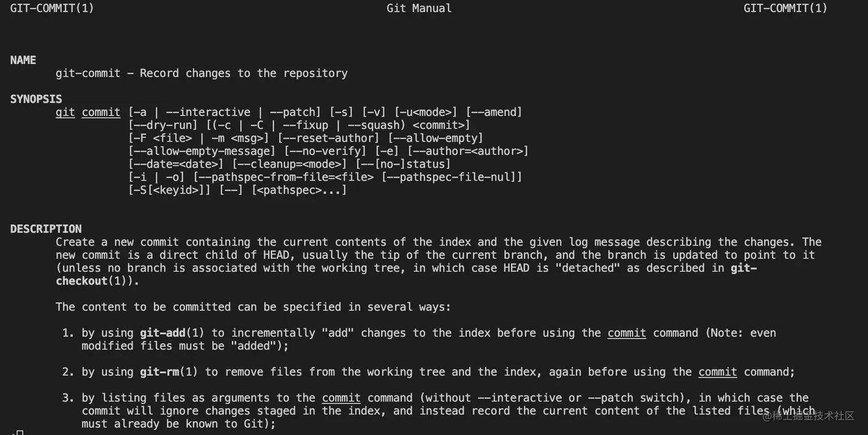Click the NAME section heading
The width and height of the screenshot is (868, 435).
[23, 60]
